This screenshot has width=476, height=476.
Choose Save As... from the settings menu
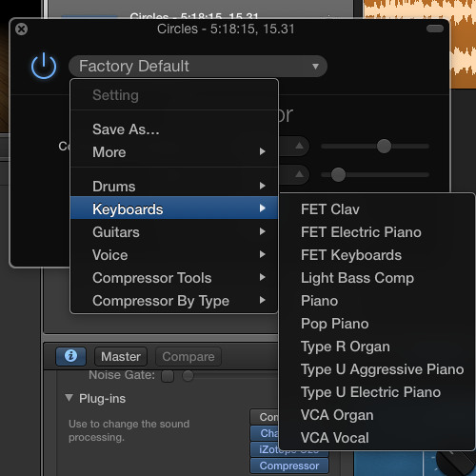[x=174, y=129]
